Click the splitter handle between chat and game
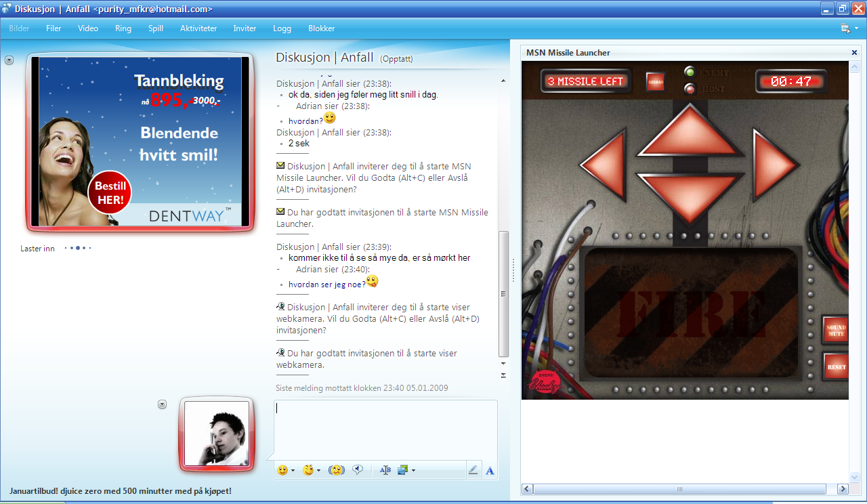This screenshot has height=504, width=867. pos(513,270)
